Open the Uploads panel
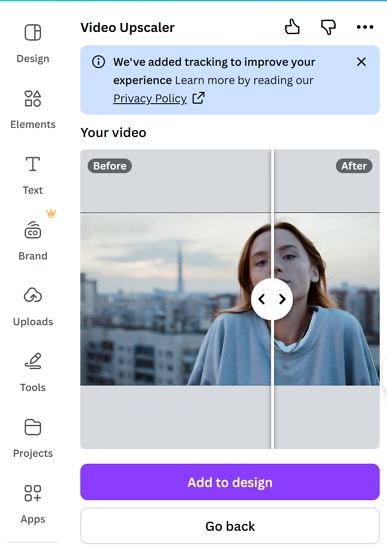387x550 pixels. pos(33,307)
